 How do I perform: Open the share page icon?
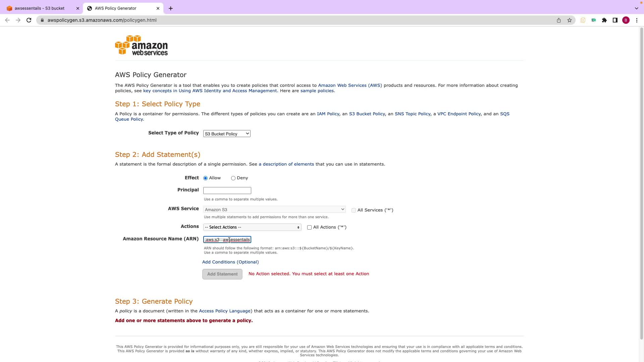pos(559,20)
